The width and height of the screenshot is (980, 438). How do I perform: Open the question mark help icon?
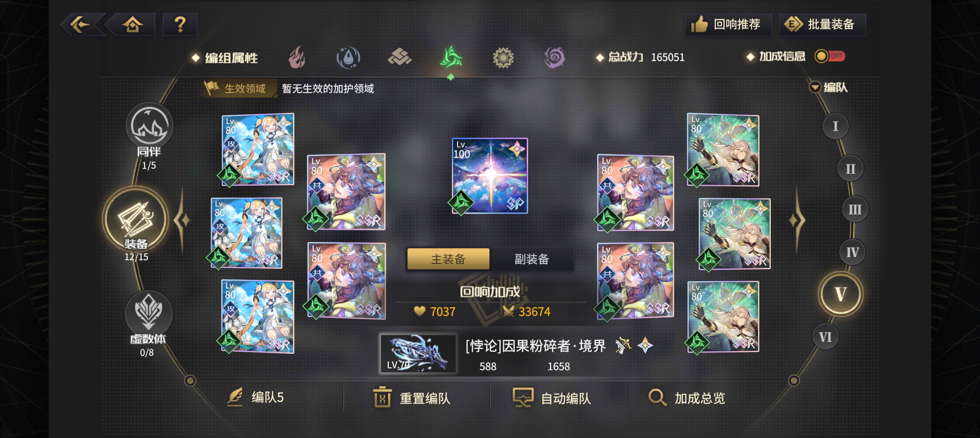[180, 25]
